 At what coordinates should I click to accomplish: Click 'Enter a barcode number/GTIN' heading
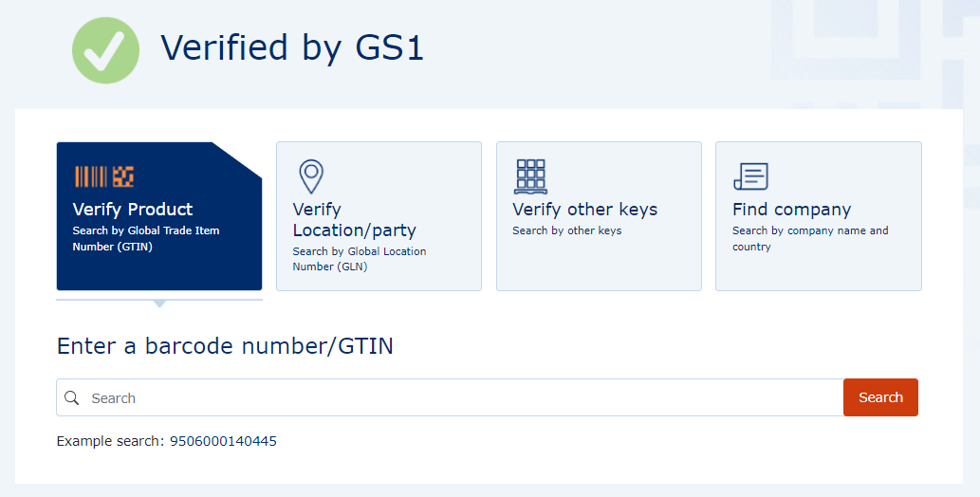[x=225, y=345]
